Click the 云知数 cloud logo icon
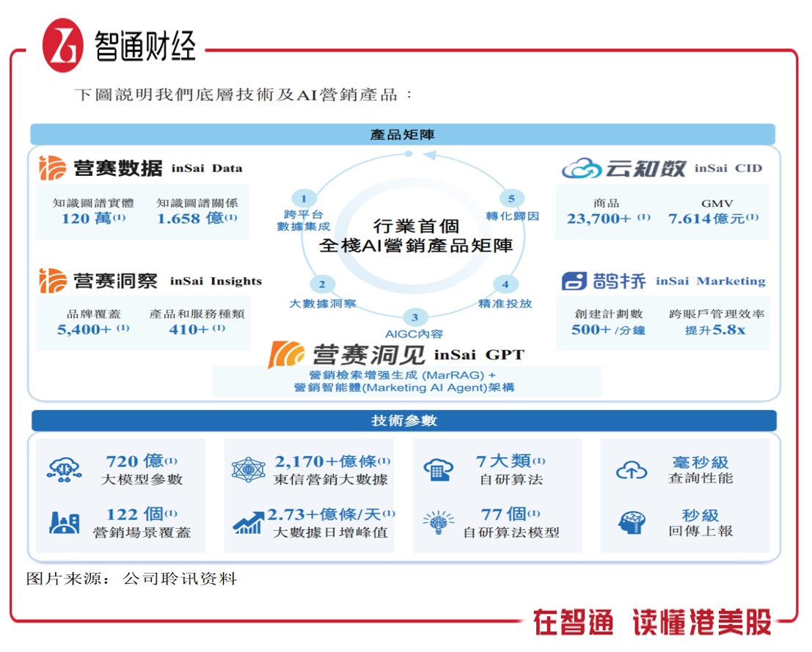 [x=582, y=168]
